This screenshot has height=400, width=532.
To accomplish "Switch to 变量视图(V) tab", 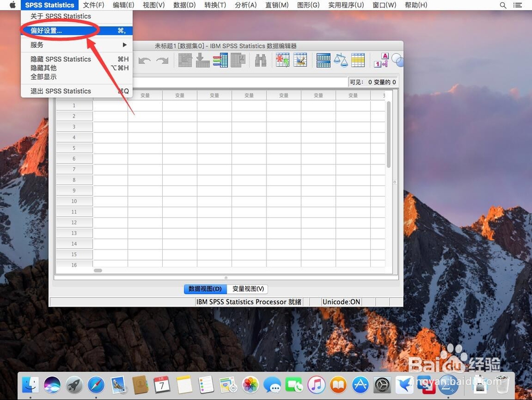I will (248, 289).
